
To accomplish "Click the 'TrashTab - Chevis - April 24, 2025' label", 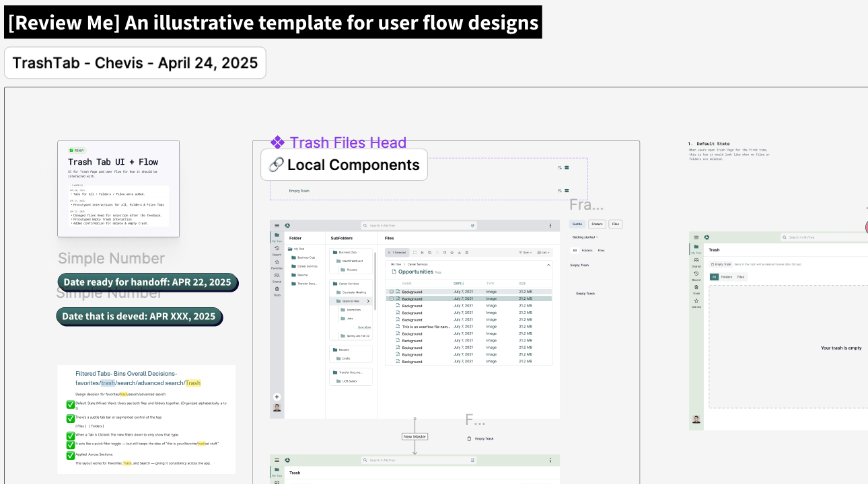I will [x=135, y=63].
